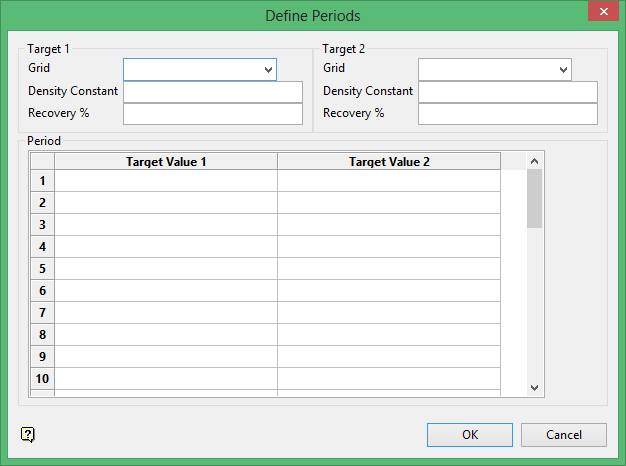Click the scrollbar down arrow

click(x=534, y=387)
